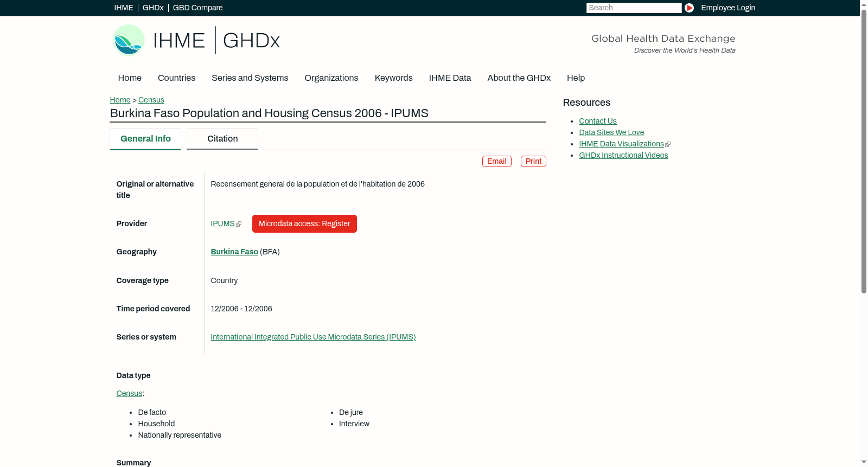Image resolution: width=868 pixels, height=467 pixels.
Task: Open the Organizations menu
Action: pyautogui.click(x=331, y=78)
